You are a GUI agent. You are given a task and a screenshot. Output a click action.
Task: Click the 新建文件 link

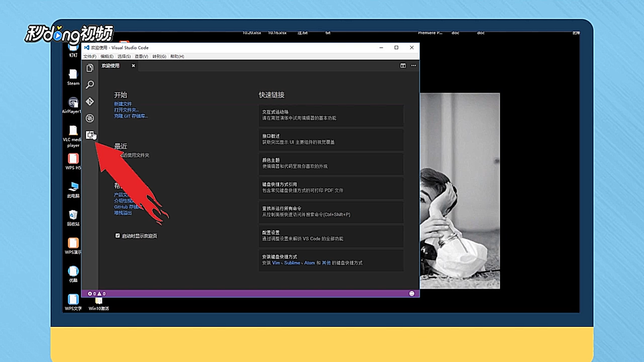tap(123, 104)
